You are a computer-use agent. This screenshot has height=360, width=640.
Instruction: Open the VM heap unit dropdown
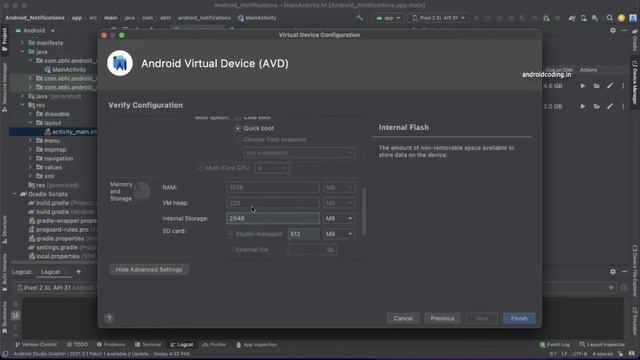[339, 203]
